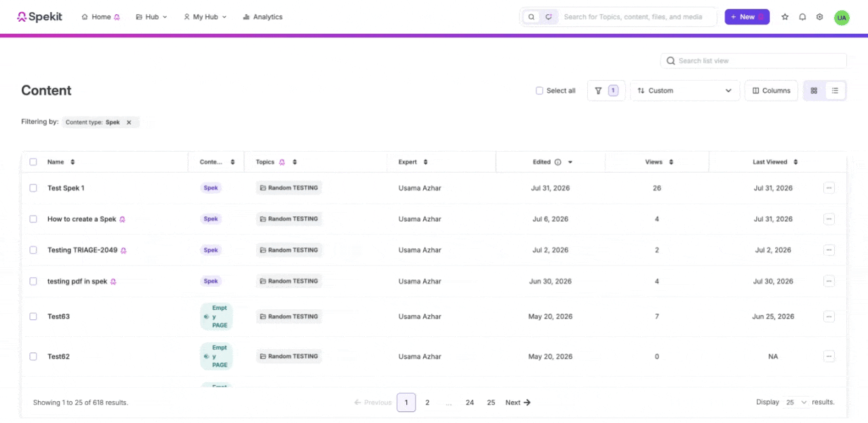Screen dimensions: 868x423
Task: Click the Empty PAGE tag in Test63 row
Action: [216, 317]
